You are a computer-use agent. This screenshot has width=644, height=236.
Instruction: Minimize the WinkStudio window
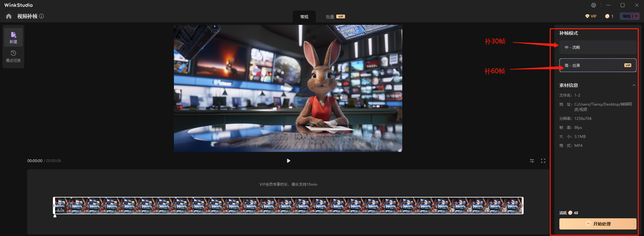point(608,5)
